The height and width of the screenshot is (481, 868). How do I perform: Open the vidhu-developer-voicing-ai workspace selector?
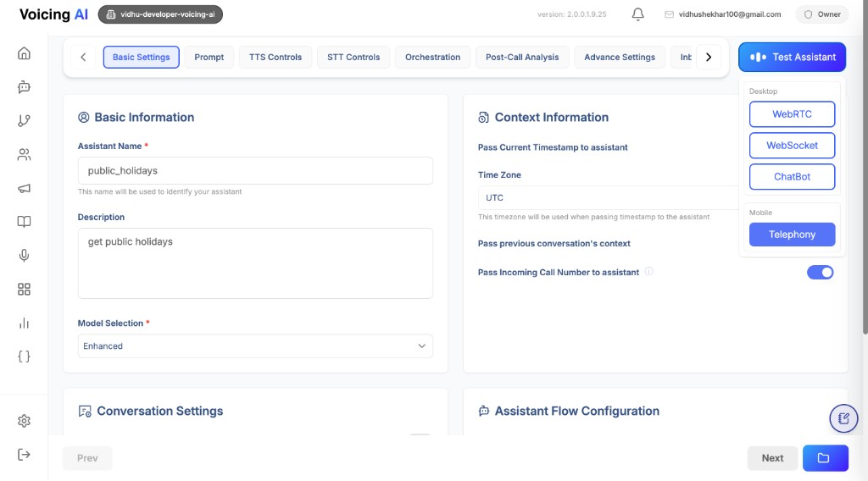click(160, 14)
